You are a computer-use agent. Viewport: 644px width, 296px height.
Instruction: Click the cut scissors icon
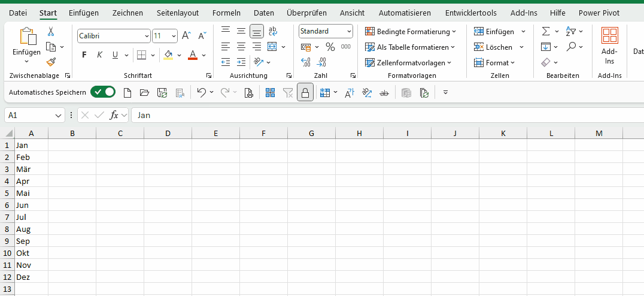51,32
